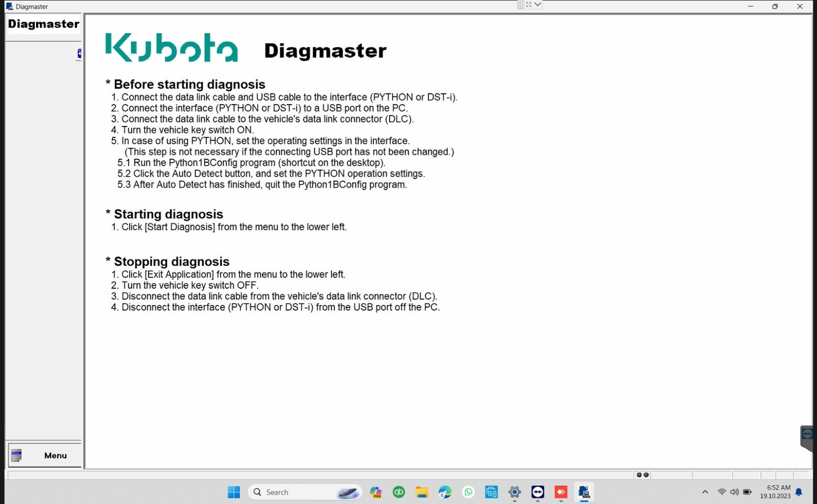Click the Diagmaster taskbar icon
The height and width of the screenshot is (504, 817).
(x=584, y=492)
